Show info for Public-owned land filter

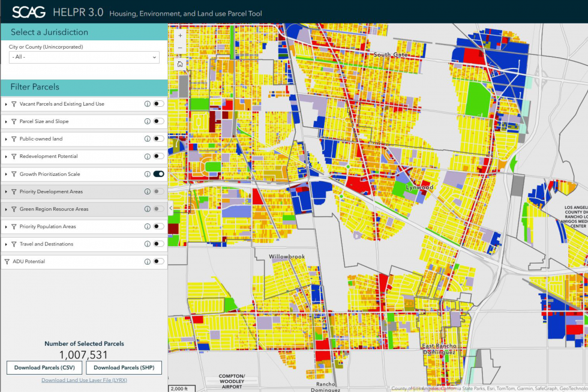[147, 139]
